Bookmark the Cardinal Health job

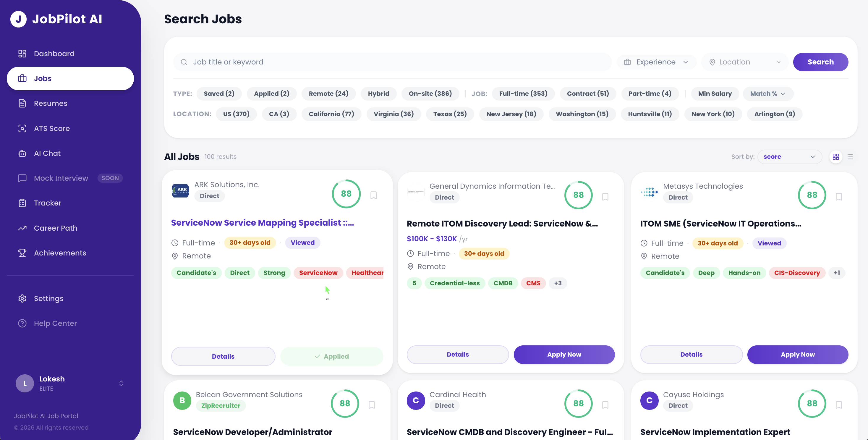[605, 405]
